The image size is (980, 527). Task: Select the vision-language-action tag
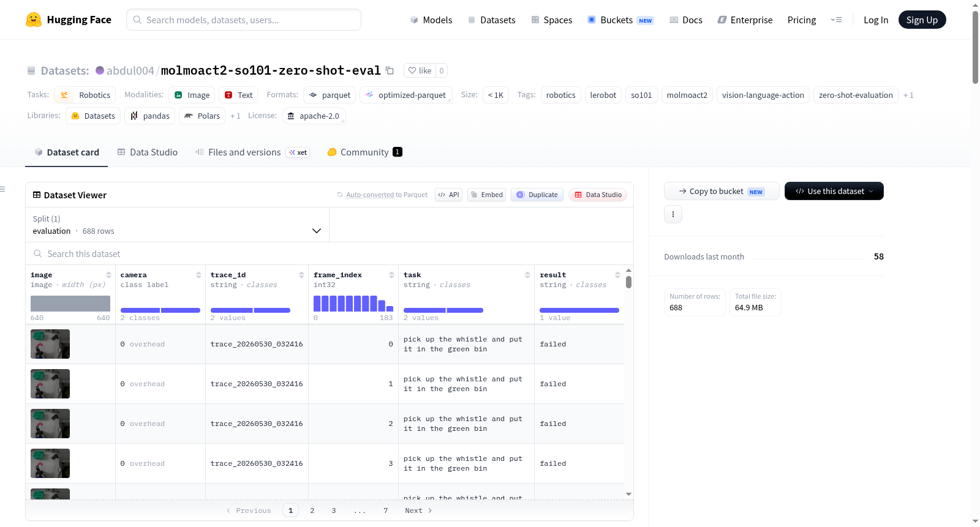click(x=763, y=95)
